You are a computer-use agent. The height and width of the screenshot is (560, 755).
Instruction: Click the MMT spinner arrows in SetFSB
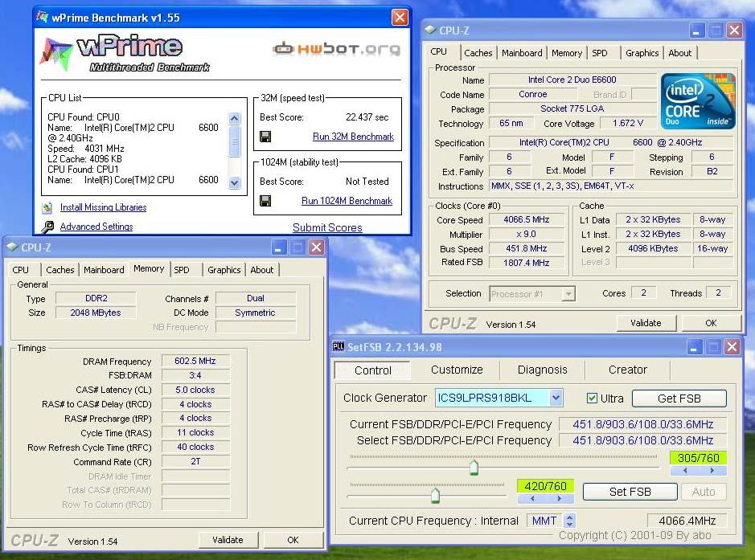pos(569,521)
